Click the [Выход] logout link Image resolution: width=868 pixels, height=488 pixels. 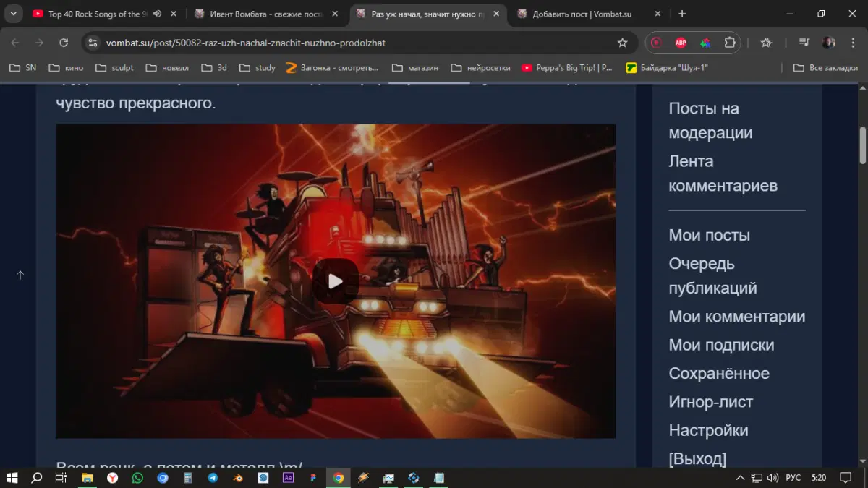point(697,458)
